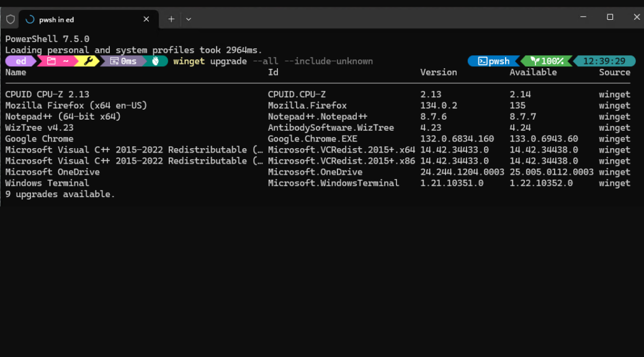The image size is (644, 357).
Task: Click the wrench icon in the yellow prompt segment
Action: [x=88, y=61]
